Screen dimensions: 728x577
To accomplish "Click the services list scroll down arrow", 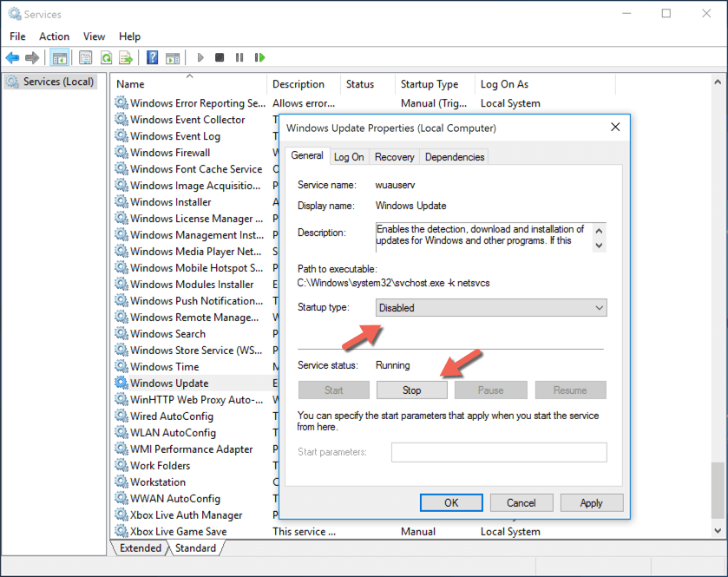I will pos(718,531).
